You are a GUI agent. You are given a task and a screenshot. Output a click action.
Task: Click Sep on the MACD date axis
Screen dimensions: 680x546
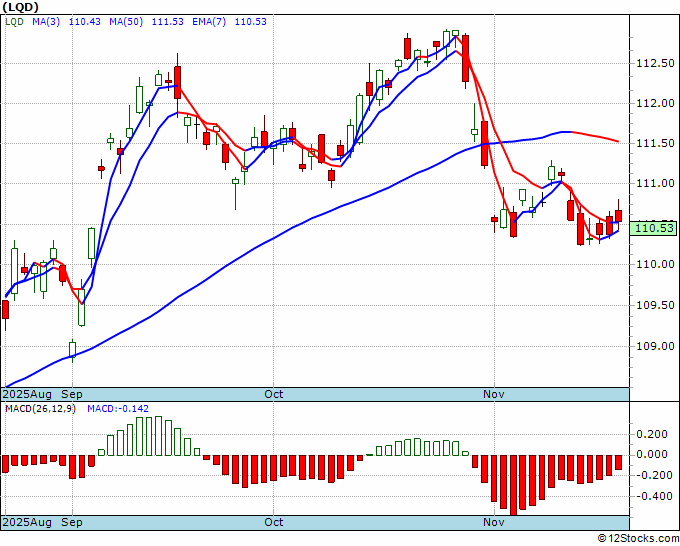tap(72, 522)
